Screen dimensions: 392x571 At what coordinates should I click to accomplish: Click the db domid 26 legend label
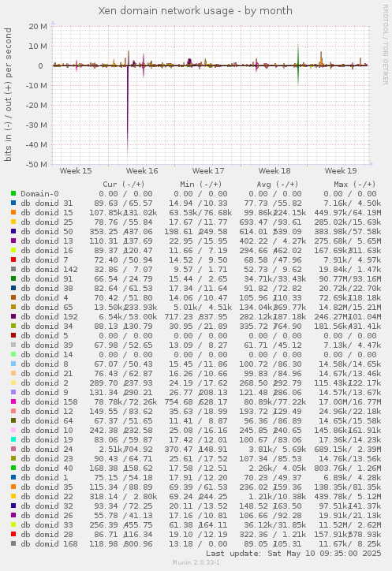(x=47, y=516)
